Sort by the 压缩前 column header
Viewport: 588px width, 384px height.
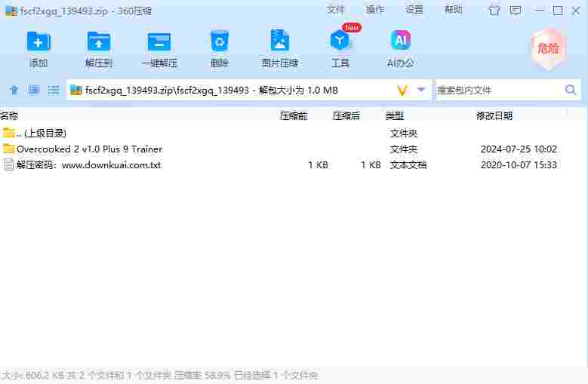(x=294, y=115)
